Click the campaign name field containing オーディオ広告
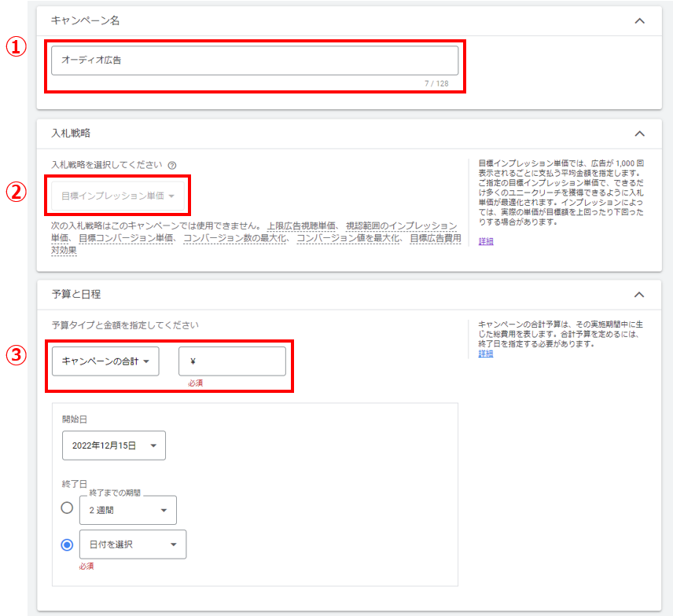Screen dimensions: 673x616 [x=254, y=60]
